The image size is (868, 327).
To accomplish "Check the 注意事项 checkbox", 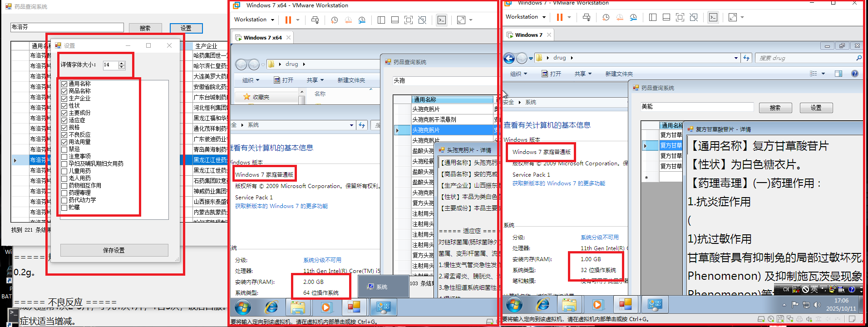I will pyautogui.click(x=64, y=157).
